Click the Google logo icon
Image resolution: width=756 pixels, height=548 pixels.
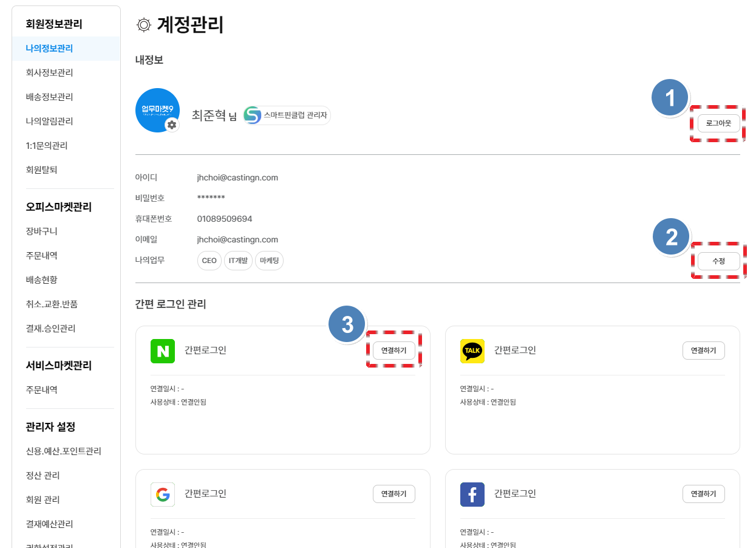point(163,495)
